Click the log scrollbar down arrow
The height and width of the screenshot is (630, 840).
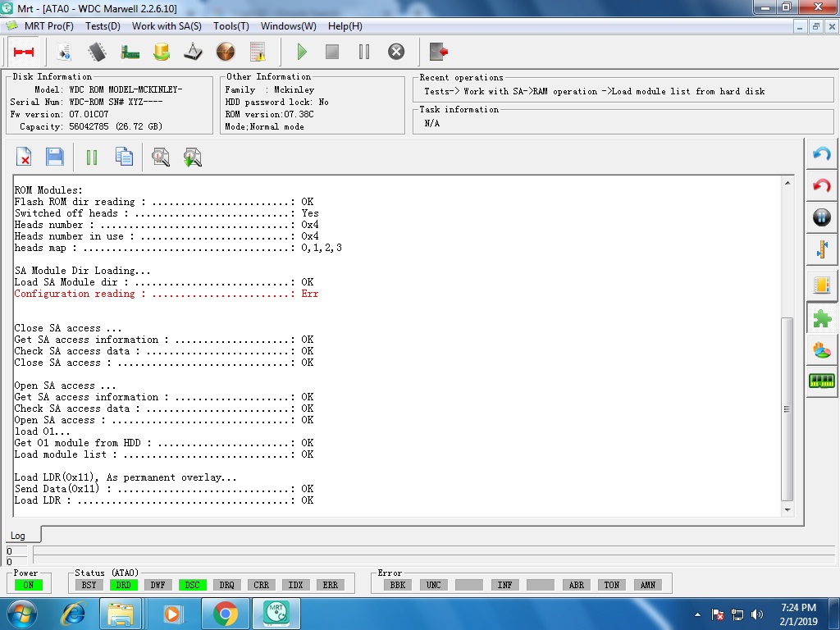tap(787, 510)
